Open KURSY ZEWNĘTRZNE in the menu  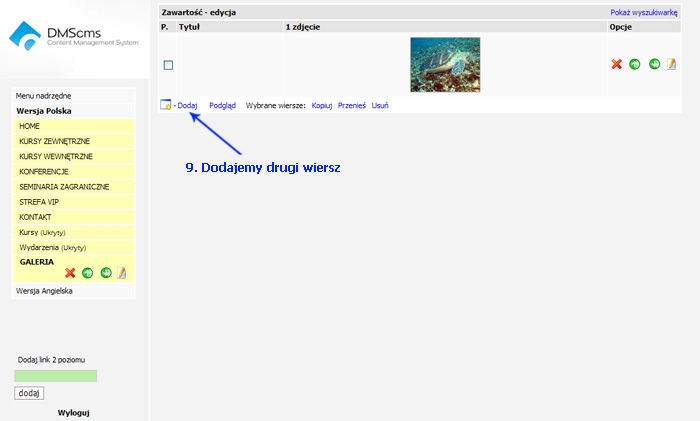(74, 141)
